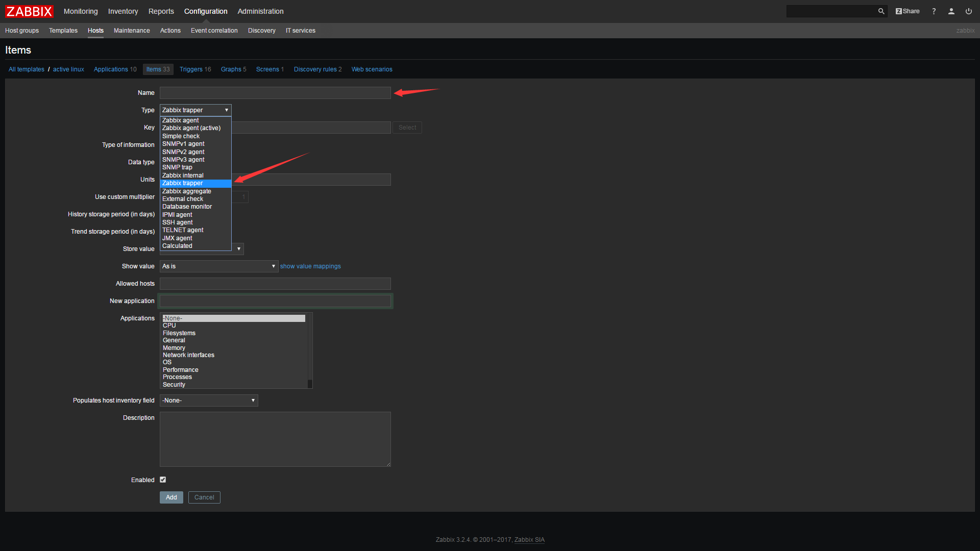This screenshot has width=980, height=551.
Task: Open the Web scenarios tab
Action: (372, 69)
